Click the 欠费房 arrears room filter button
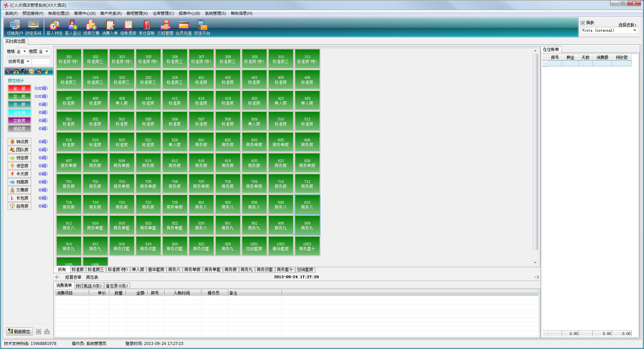This screenshot has width=644, height=349. [x=19, y=190]
